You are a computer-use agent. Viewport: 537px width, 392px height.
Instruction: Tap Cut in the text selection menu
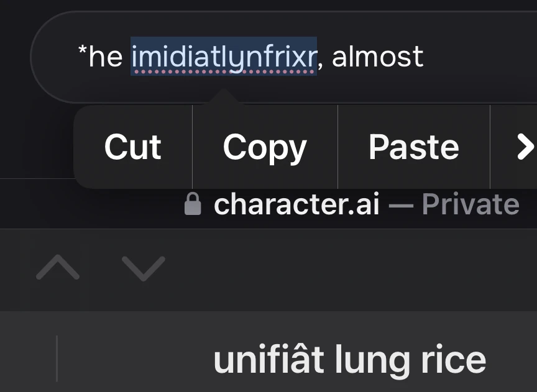[x=132, y=147]
